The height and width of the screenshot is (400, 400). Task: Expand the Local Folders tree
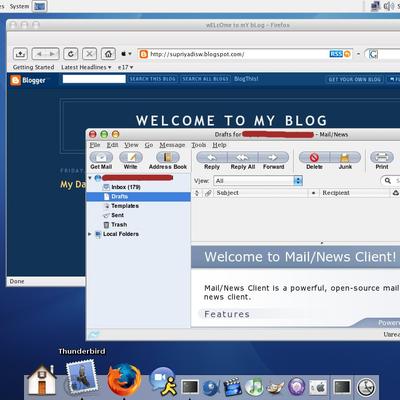90,234
